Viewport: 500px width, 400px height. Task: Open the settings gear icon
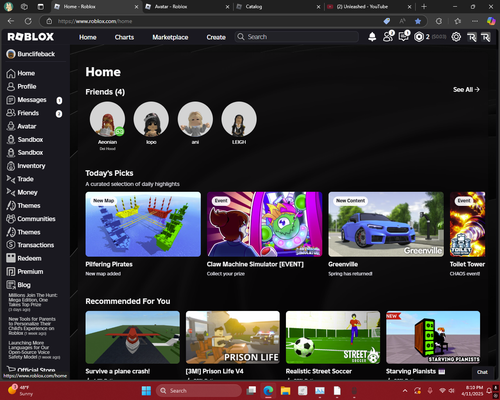tap(456, 37)
